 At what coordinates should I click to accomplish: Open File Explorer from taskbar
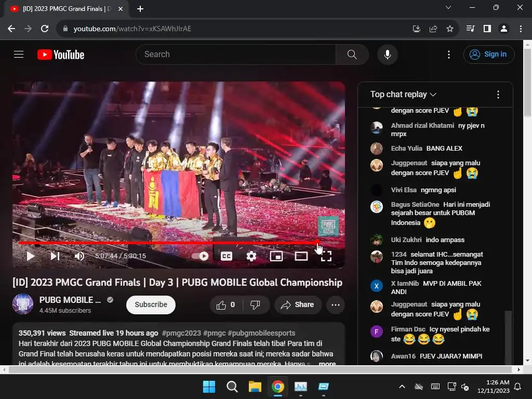pyautogui.click(x=255, y=387)
